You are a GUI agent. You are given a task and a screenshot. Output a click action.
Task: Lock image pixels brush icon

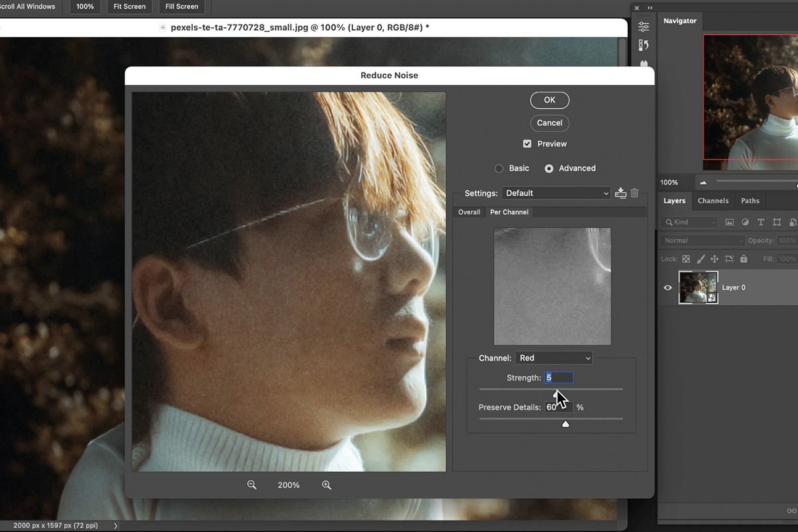click(x=700, y=259)
